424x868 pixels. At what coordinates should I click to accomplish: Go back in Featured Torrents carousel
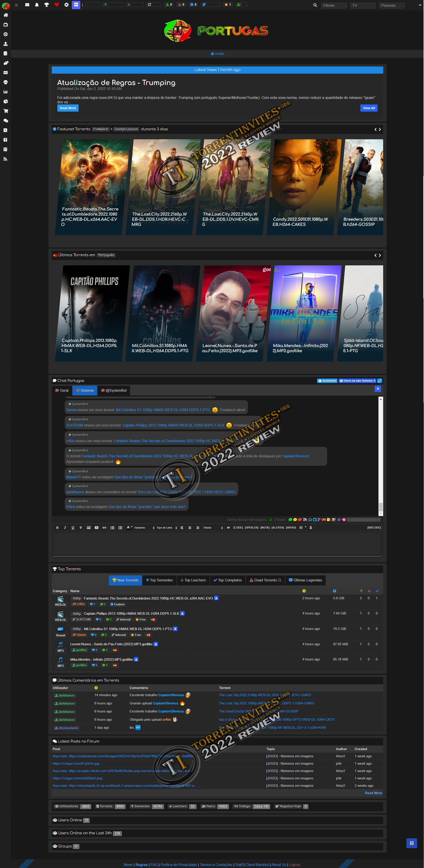tap(376, 129)
